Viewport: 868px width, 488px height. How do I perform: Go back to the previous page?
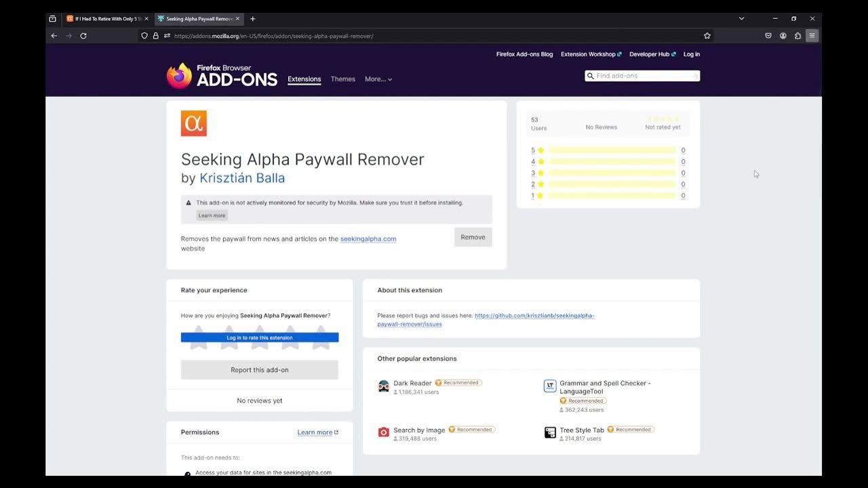click(54, 36)
